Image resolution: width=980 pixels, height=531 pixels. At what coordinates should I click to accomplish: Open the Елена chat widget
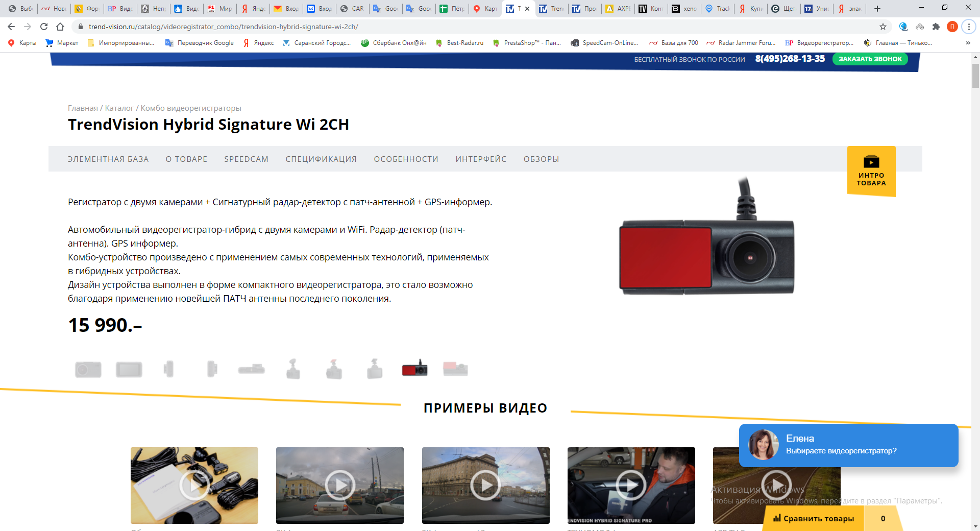tap(848, 445)
